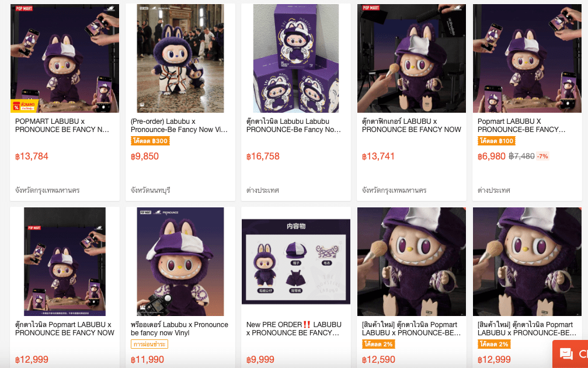Open the "New PRE ORDER‼️ LABUBU" listing title
This screenshot has width=588, height=368.
click(x=293, y=329)
